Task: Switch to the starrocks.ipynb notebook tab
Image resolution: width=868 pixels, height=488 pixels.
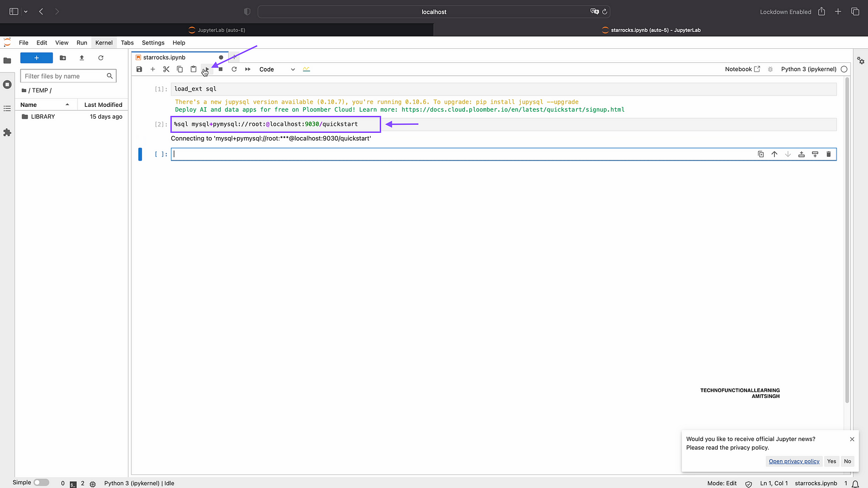Action: tap(164, 57)
